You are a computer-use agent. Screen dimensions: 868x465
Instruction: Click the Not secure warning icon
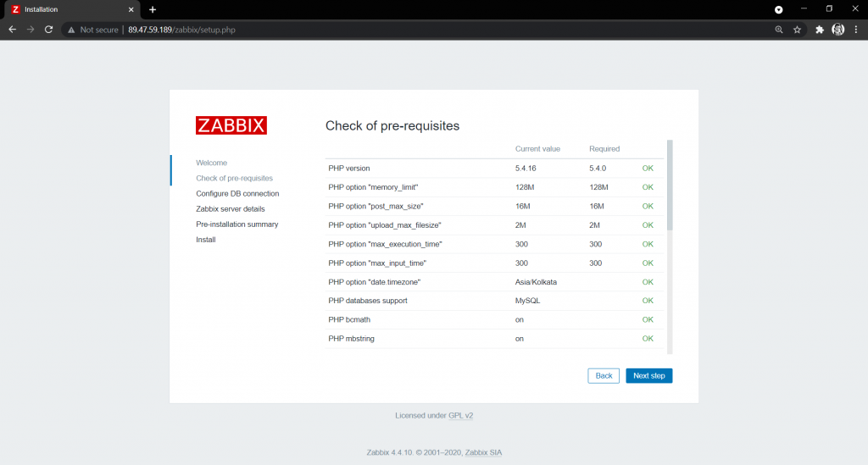click(x=71, y=30)
